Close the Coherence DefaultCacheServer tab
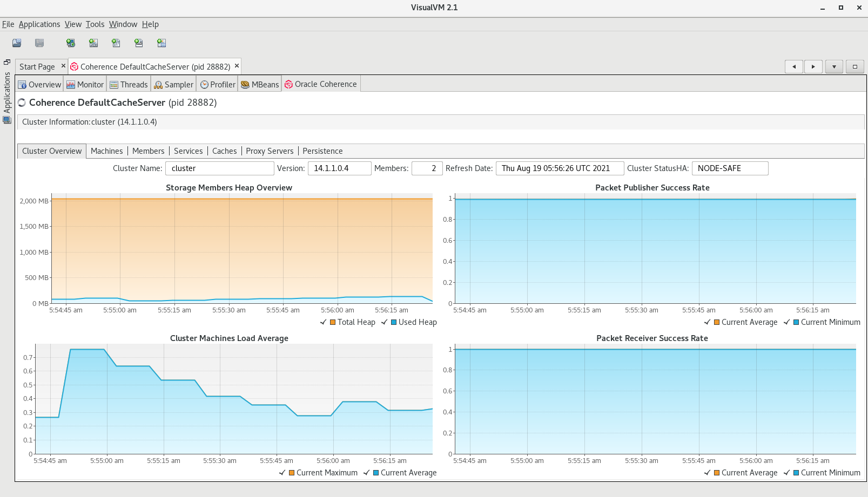 tap(237, 66)
